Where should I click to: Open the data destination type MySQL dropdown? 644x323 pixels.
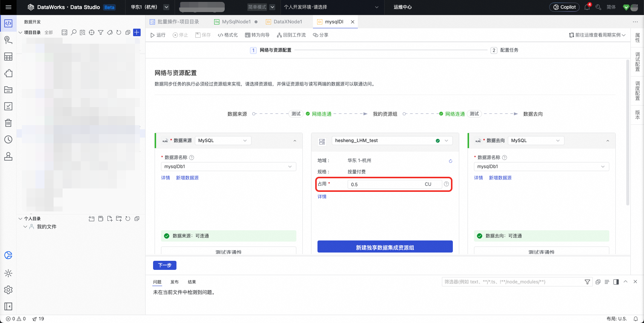(536, 141)
